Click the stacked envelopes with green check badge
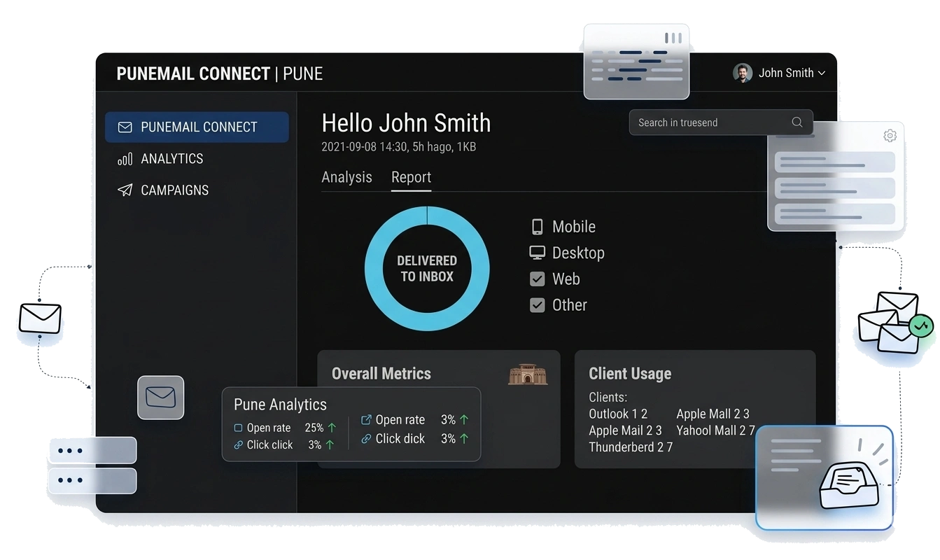Viewport: 940px width, 560px height. pos(895,323)
